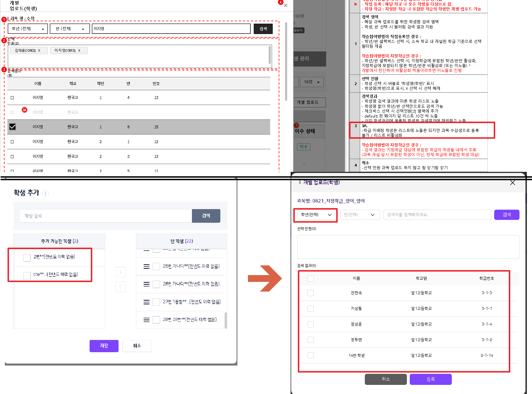Open the 10건 page size dropdown
Viewport: 532px width, 394px height.
pyautogui.click(x=312, y=82)
